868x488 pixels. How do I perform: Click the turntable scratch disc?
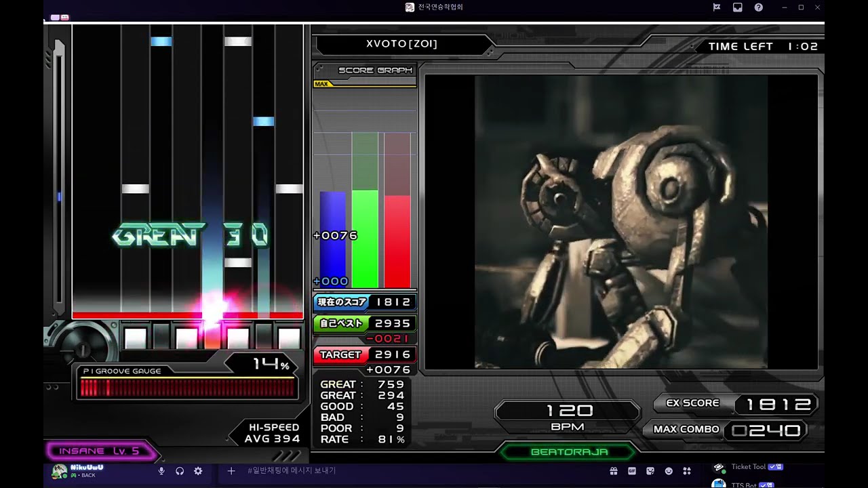(x=82, y=349)
